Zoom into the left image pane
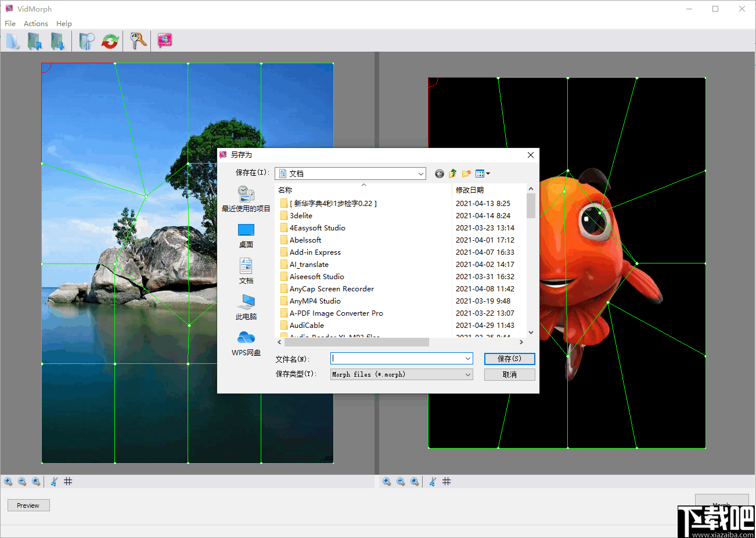756x538 pixels. pyautogui.click(x=8, y=481)
